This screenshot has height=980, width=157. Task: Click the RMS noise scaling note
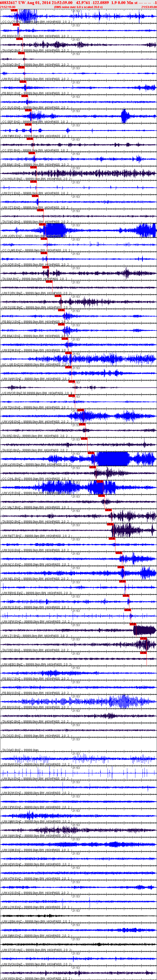pos(78,7)
